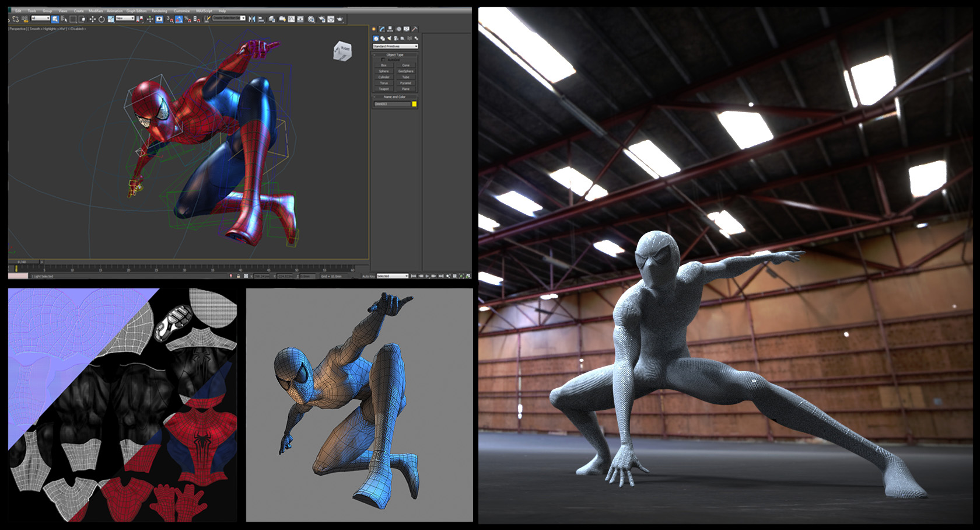Open the MAXScript menu

click(x=204, y=11)
